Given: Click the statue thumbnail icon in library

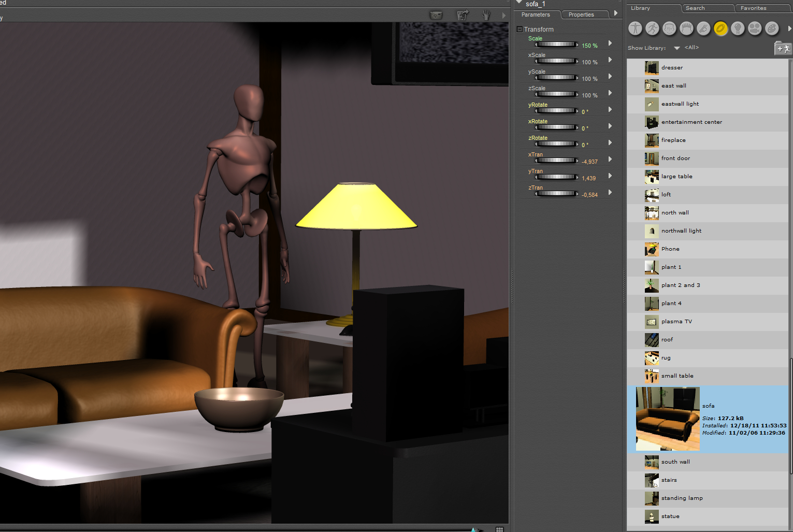Looking at the screenshot, I should click(x=652, y=516).
